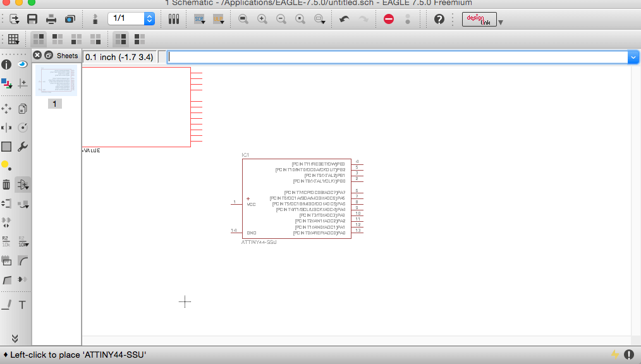The image size is (641, 364).
Task: Open the Display layers tool
Action: click(6, 83)
